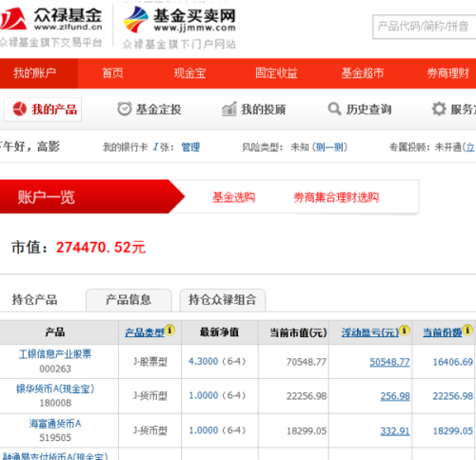Select 我的产品 sub-navigation tab
The image size is (476, 460).
pos(43,110)
